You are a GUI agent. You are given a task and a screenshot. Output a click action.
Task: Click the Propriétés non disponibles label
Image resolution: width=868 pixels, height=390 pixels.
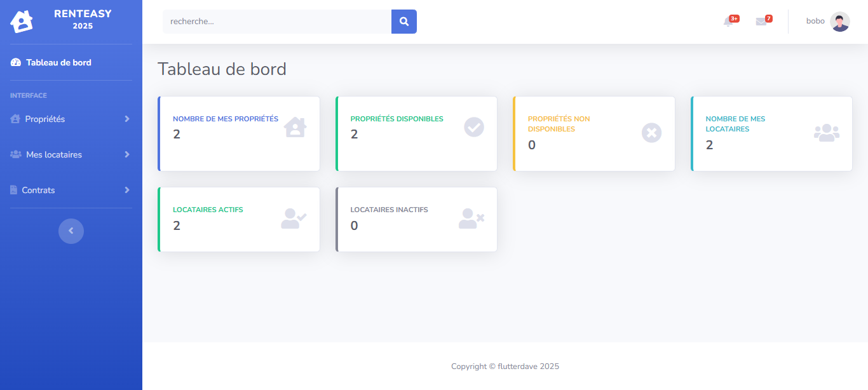559,124
